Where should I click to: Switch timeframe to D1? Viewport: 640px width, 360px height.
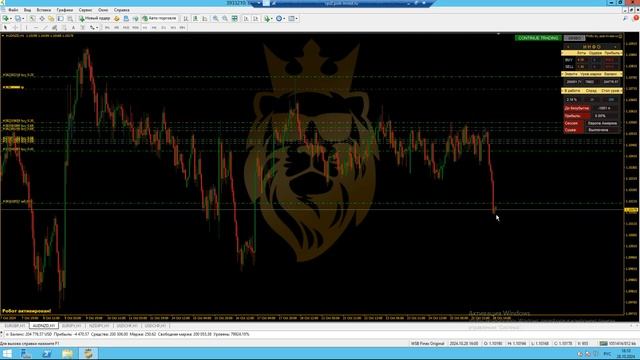point(163,27)
